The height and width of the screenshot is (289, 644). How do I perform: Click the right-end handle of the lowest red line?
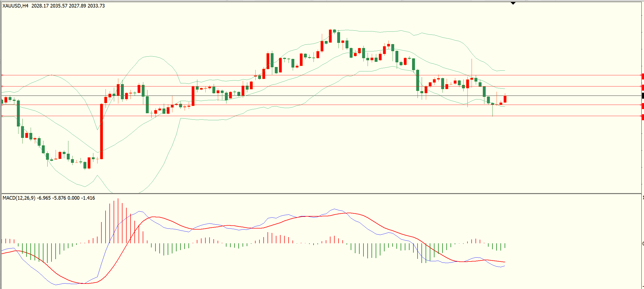click(x=641, y=116)
